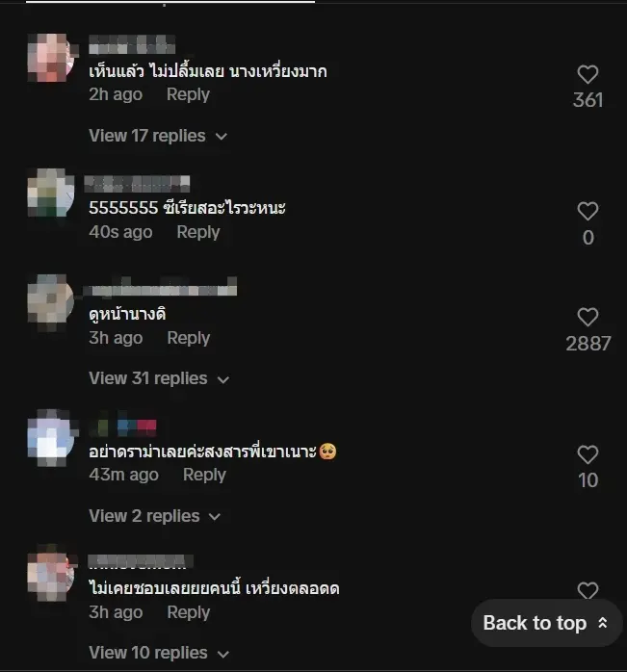
Task: Open username above 5555555 comment
Action: tap(137, 184)
